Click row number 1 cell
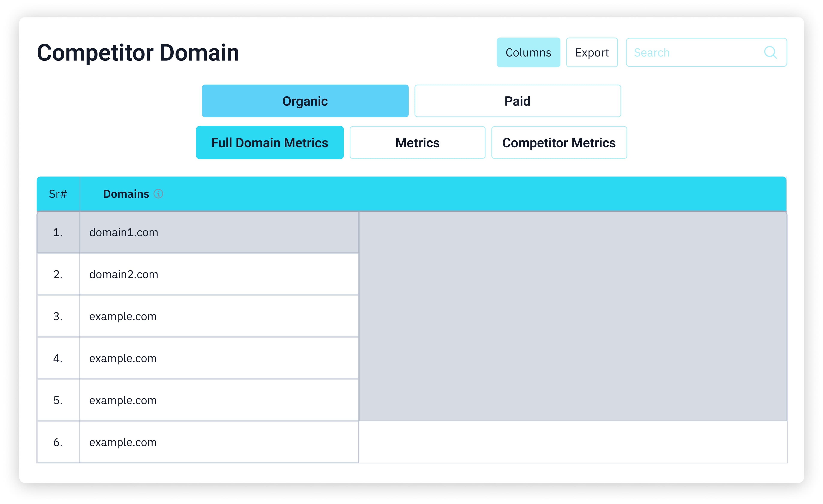Screen dimensions: 823x504 [x=58, y=232]
